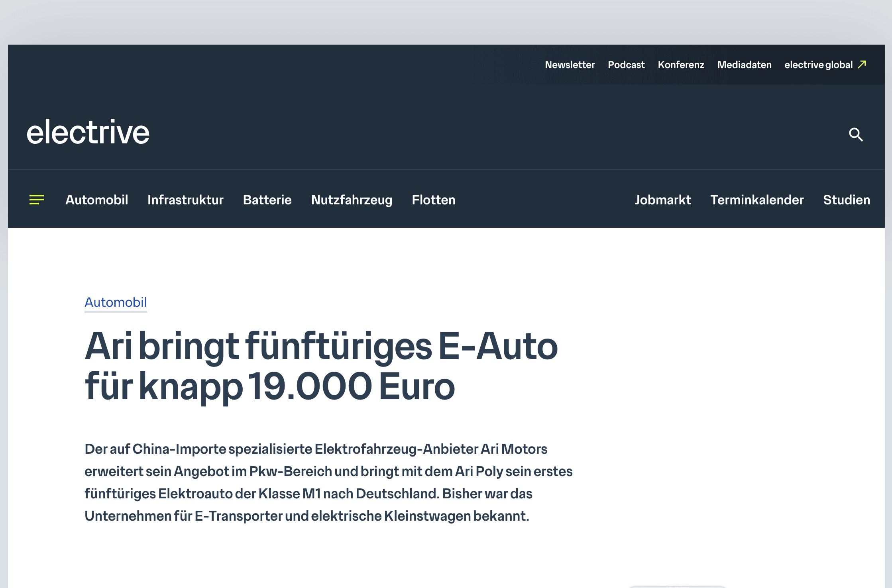Open the Infrastruktur section
The width and height of the screenshot is (892, 588).
click(185, 200)
